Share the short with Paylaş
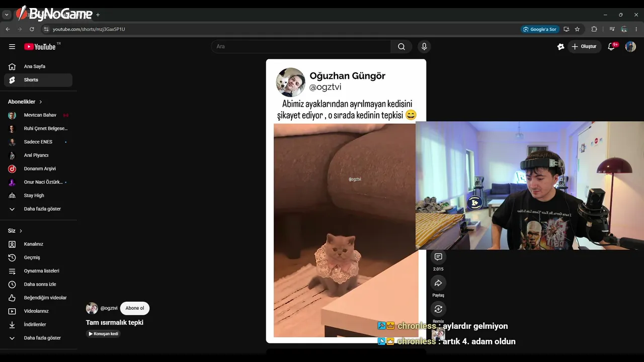The width and height of the screenshot is (644, 362). click(438, 283)
